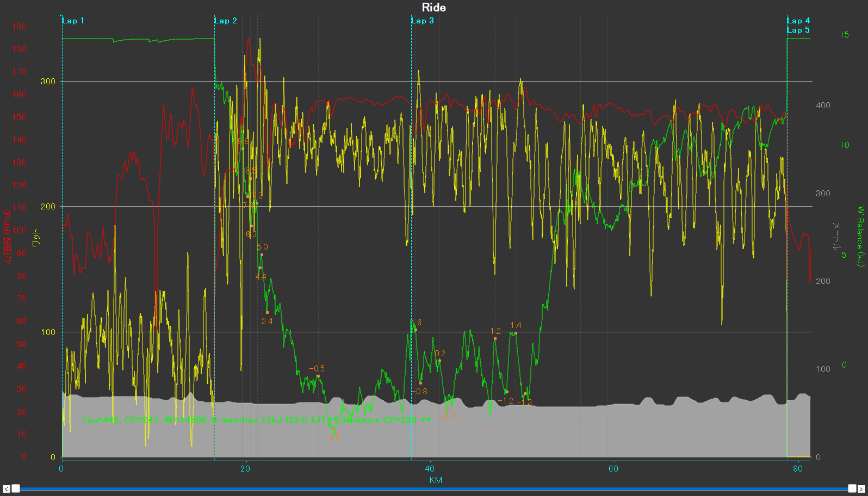Click the KM x-axis label
The height and width of the screenshot is (496, 868).
[x=436, y=480]
